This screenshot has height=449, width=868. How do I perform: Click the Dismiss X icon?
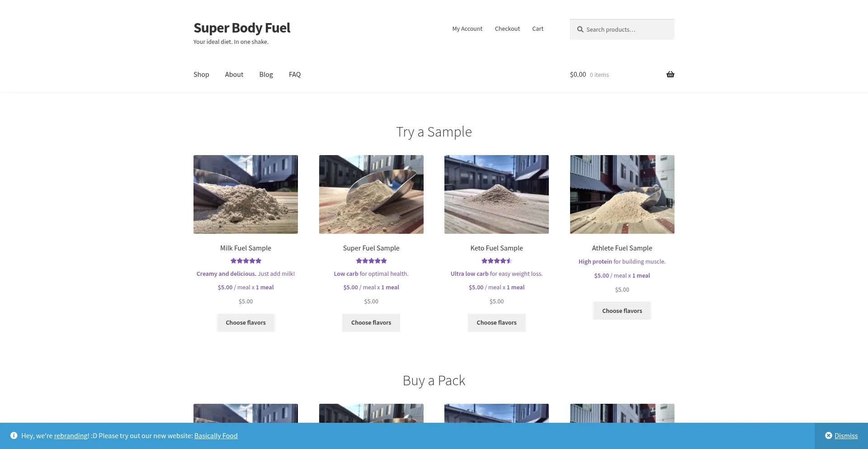coord(828,435)
